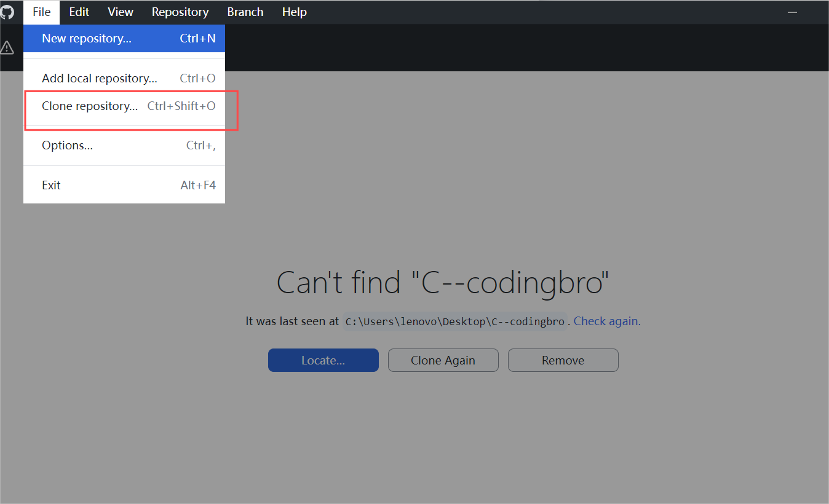Click the Can't find "C--codingbro" heading
The width and height of the screenshot is (829, 504).
443,283
